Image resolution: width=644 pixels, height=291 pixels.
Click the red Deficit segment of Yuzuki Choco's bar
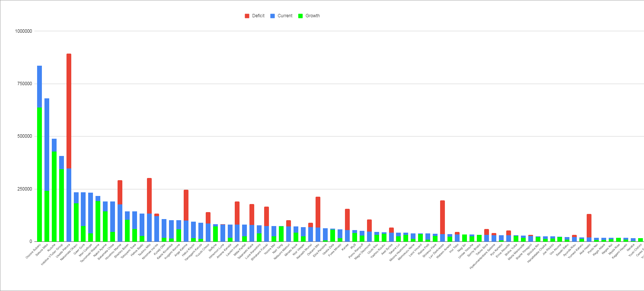click(208, 218)
